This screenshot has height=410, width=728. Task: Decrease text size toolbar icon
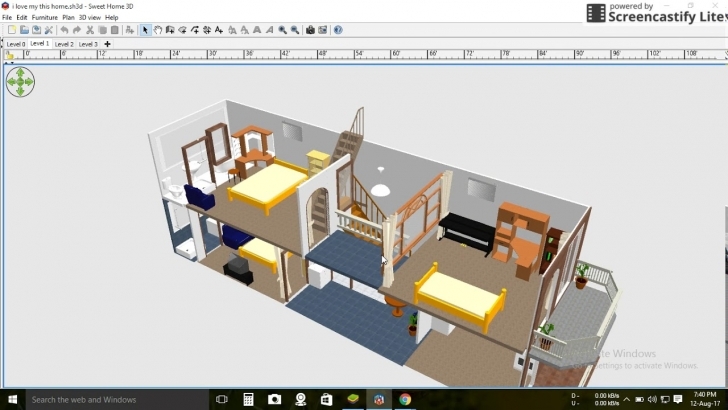pyautogui.click(x=245, y=30)
